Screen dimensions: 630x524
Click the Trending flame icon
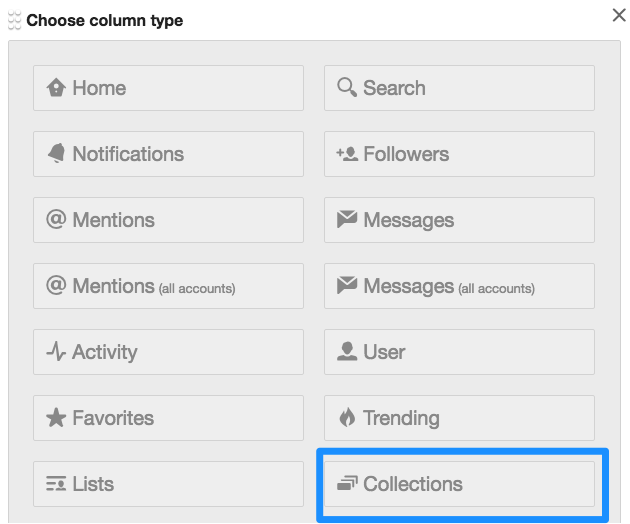(x=347, y=418)
